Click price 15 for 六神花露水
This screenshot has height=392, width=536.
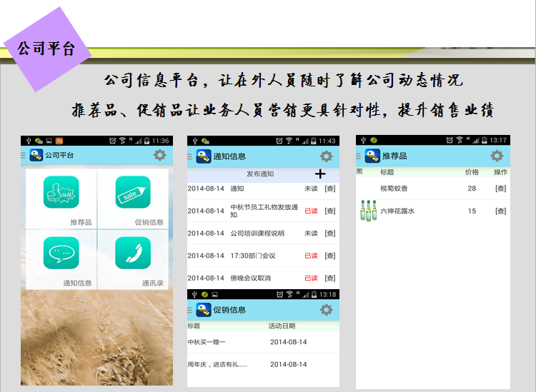click(x=472, y=211)
